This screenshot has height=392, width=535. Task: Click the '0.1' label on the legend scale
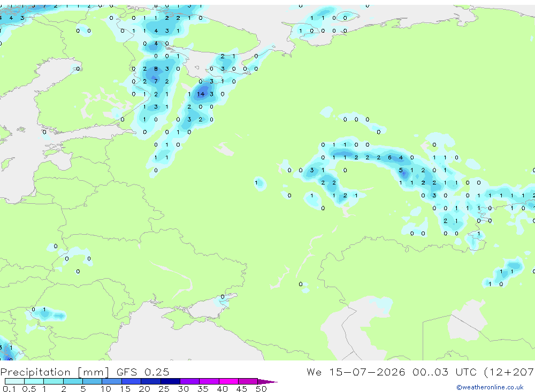point(9,389)
